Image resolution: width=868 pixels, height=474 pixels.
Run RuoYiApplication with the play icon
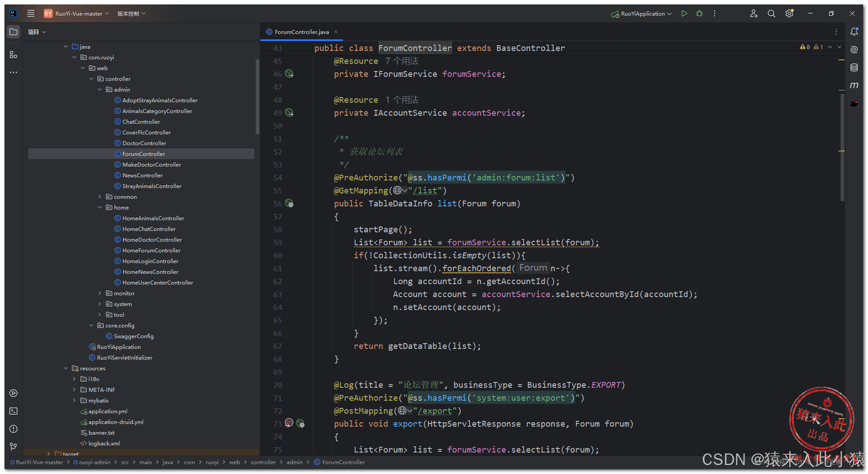684,13
